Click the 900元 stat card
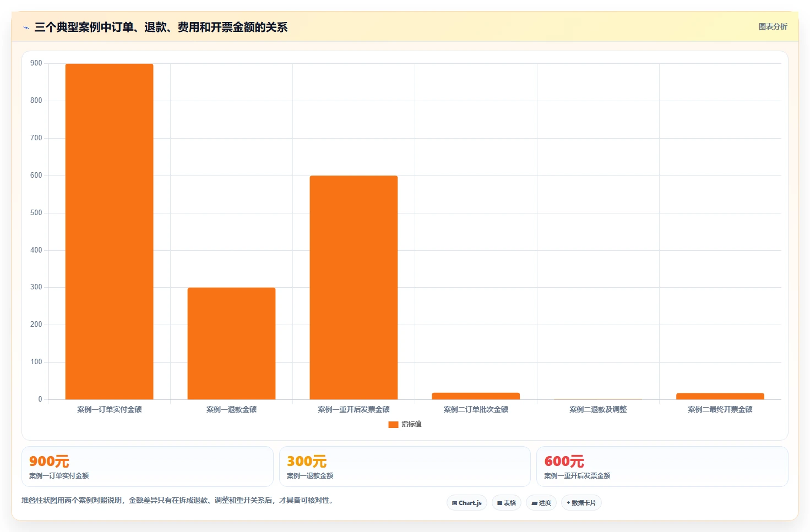 [148, 467]
